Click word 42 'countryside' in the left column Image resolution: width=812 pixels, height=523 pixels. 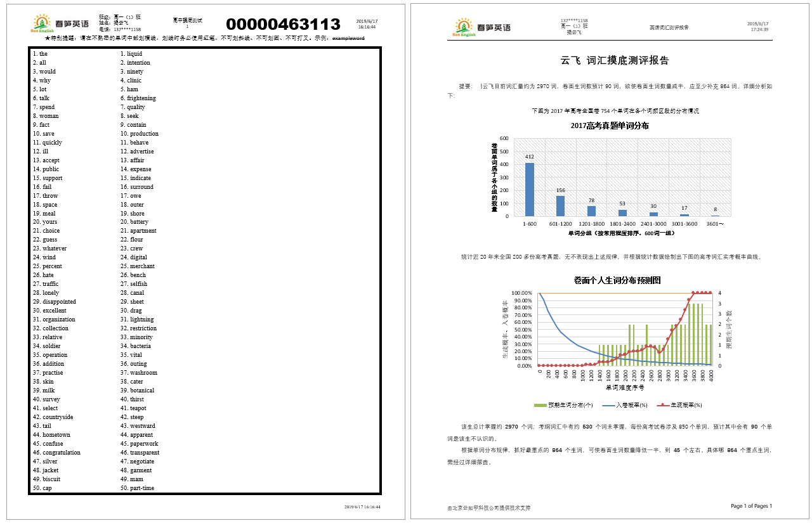tap(53, 417)
